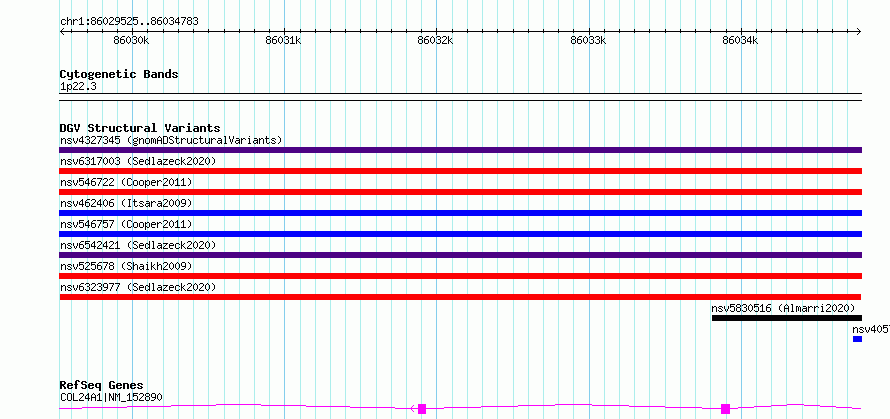Click the nsv546757 Cooper2011 blue bar
Viewport: 890px width, 419px height.
[x=460, y=234]
